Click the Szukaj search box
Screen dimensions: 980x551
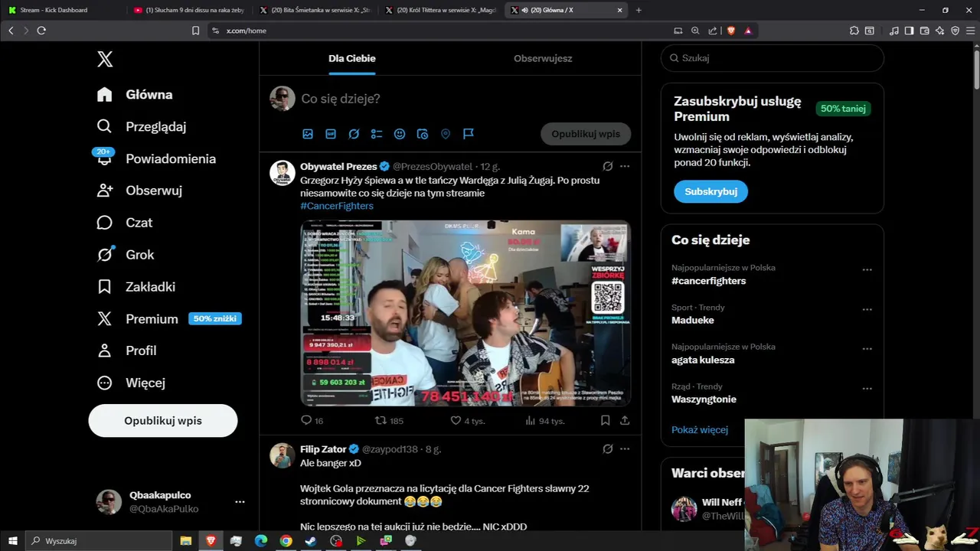click(x=772, y=58)
